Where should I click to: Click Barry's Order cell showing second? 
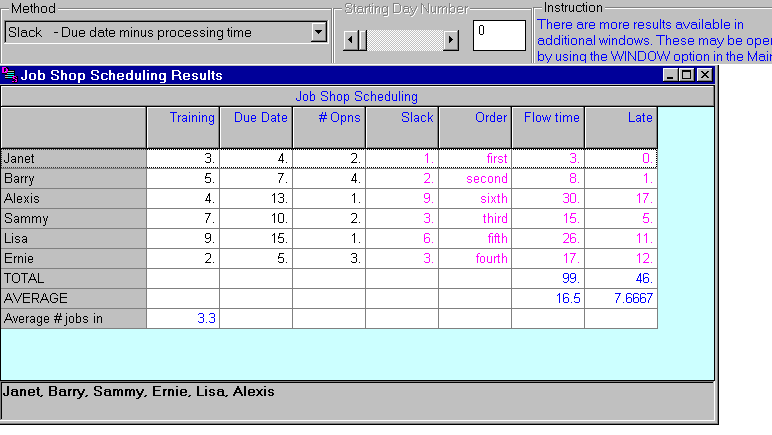475,178
